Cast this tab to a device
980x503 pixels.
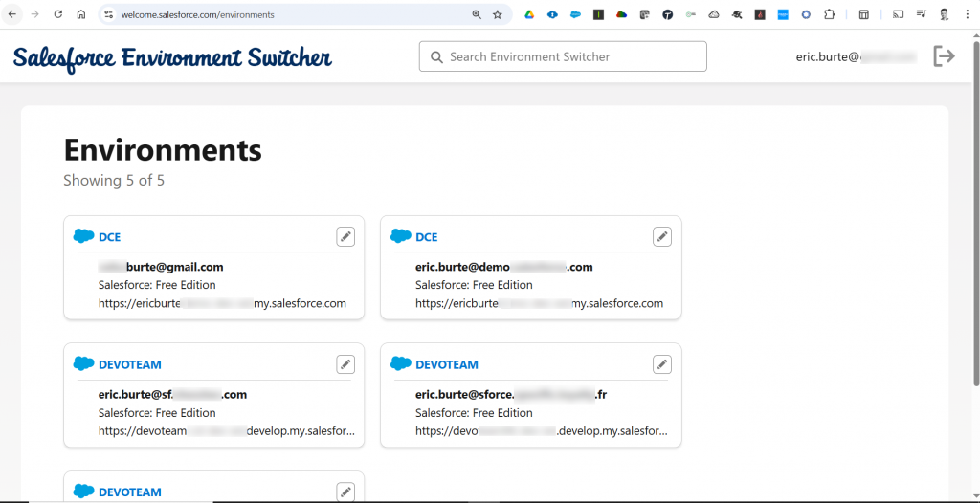pyautogui.click(x=898, y=14)
